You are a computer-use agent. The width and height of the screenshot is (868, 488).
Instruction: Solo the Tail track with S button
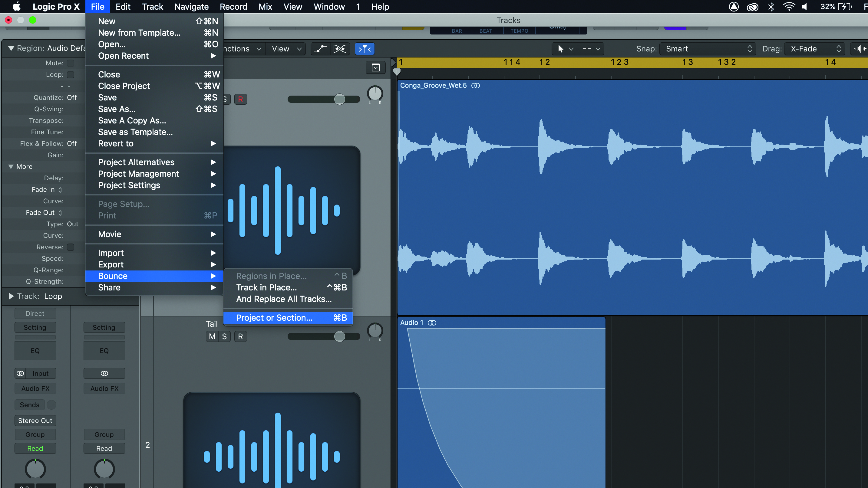[x=224, y=336]
